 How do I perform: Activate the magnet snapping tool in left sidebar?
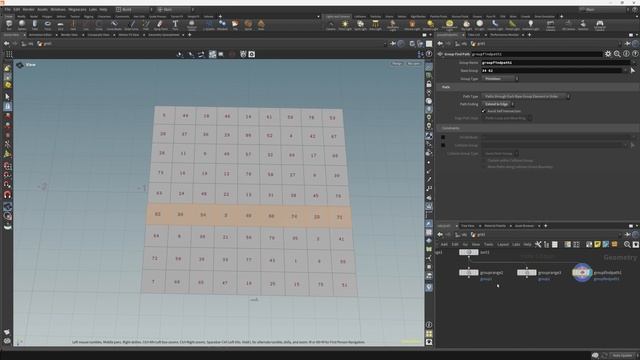7,195
